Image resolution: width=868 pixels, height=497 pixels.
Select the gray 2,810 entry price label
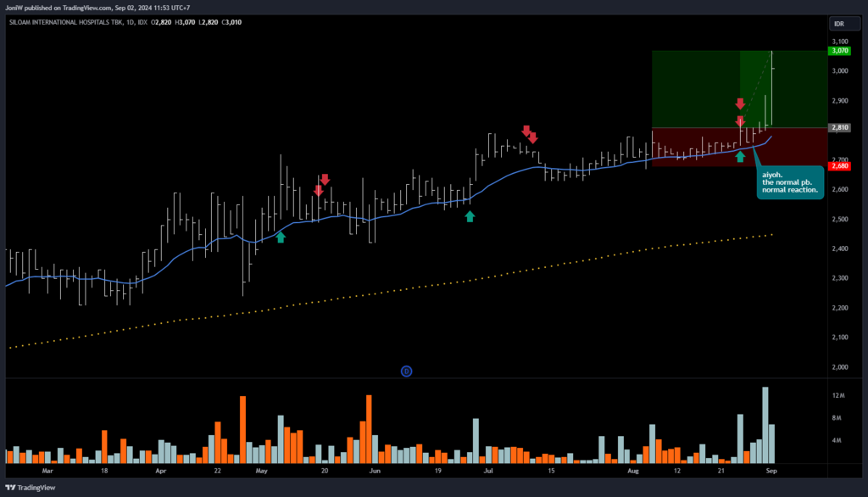840,127
